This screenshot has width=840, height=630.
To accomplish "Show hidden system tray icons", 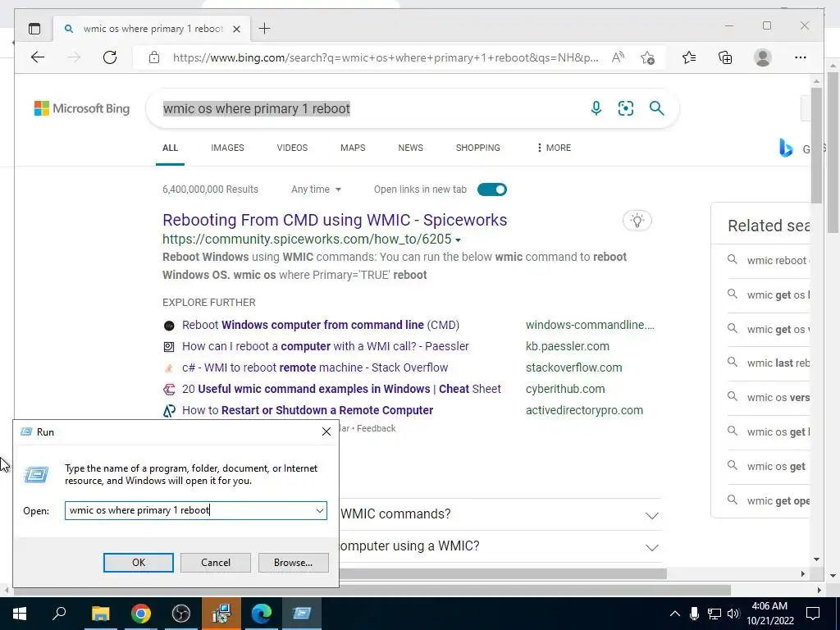I will 675,614.
